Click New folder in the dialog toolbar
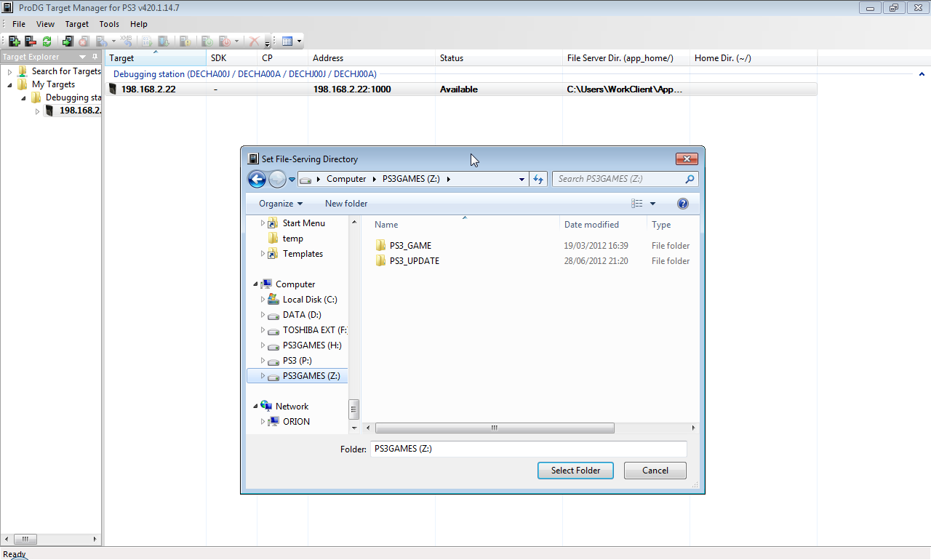 (346, 204)
